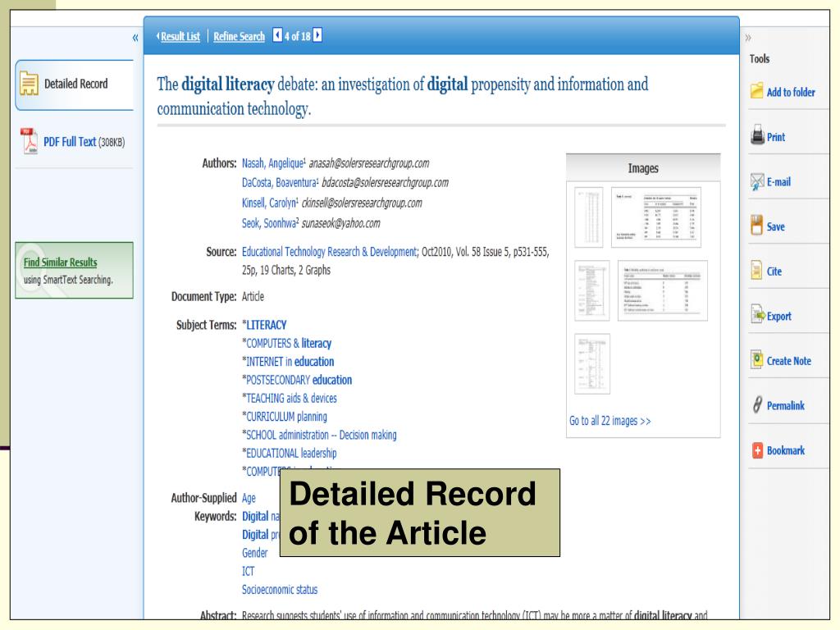Click the Bookmark plus icon
The image size is (840, 630).
pos(757,450)
